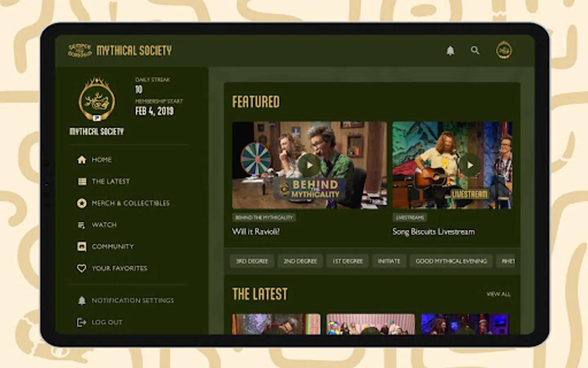Viewport: 588px width, 368px height.
Task: Play the Will it Ravioli video
Action: (x=309, y=165)
